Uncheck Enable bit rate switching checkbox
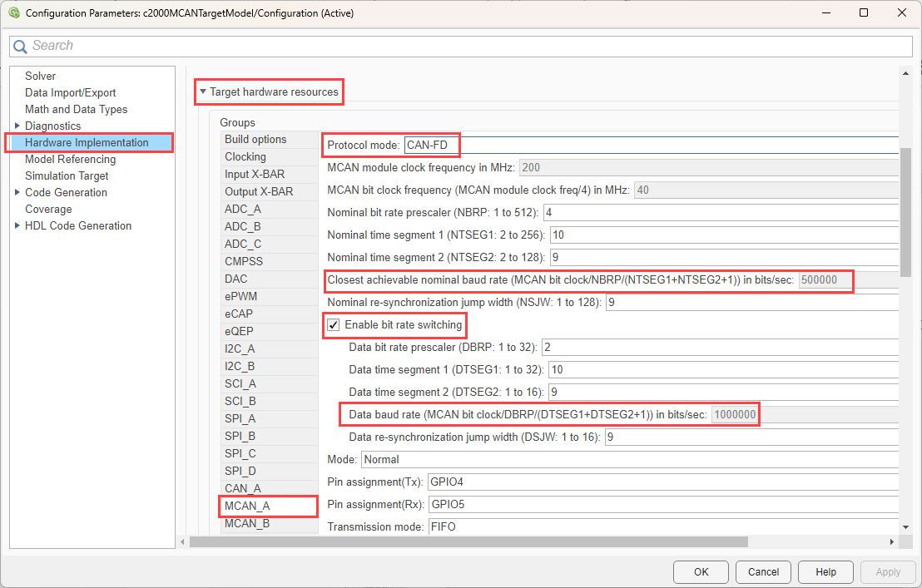 [x=334, y=324]
